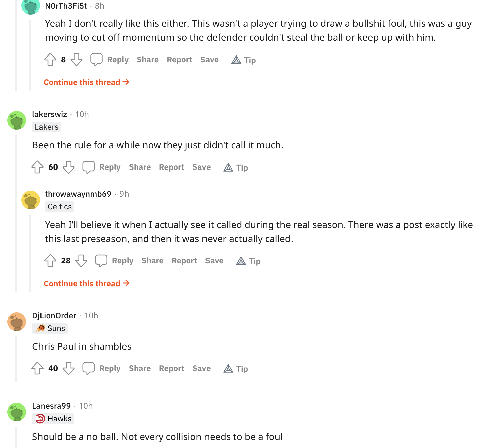Upvote DjLionOrder's Chris Paul comment
This screenshot has height=448, width=494.
(37, 368)
